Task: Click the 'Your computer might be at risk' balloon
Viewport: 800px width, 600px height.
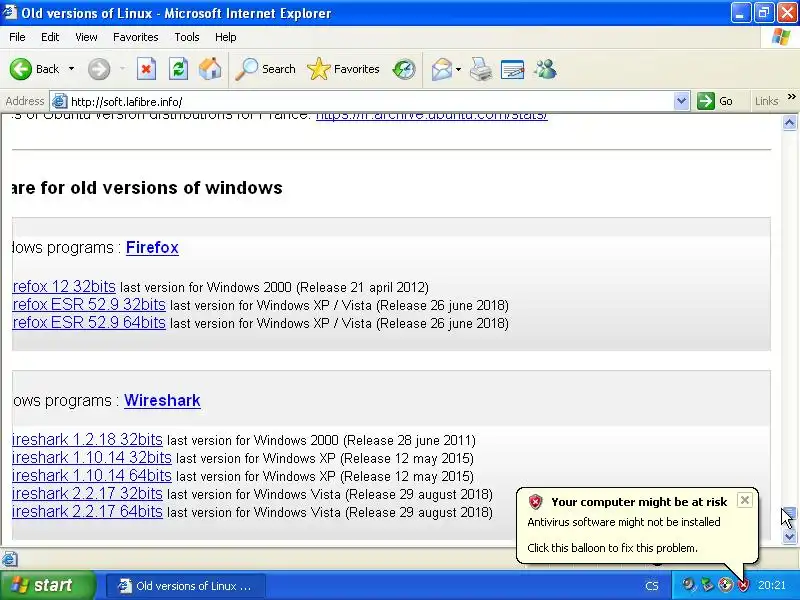Action: pos(638,526)
